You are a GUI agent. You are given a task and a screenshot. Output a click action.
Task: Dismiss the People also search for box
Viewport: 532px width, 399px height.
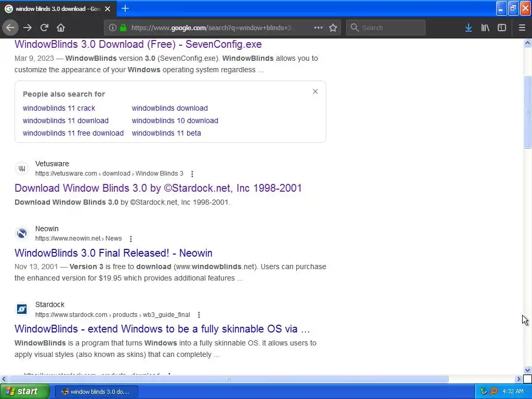pos(315,91)
